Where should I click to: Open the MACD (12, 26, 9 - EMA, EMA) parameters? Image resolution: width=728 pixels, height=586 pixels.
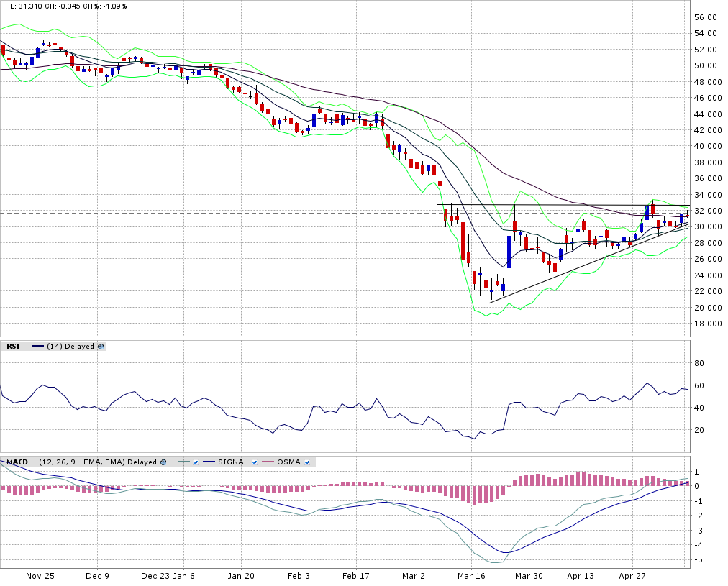81,462
